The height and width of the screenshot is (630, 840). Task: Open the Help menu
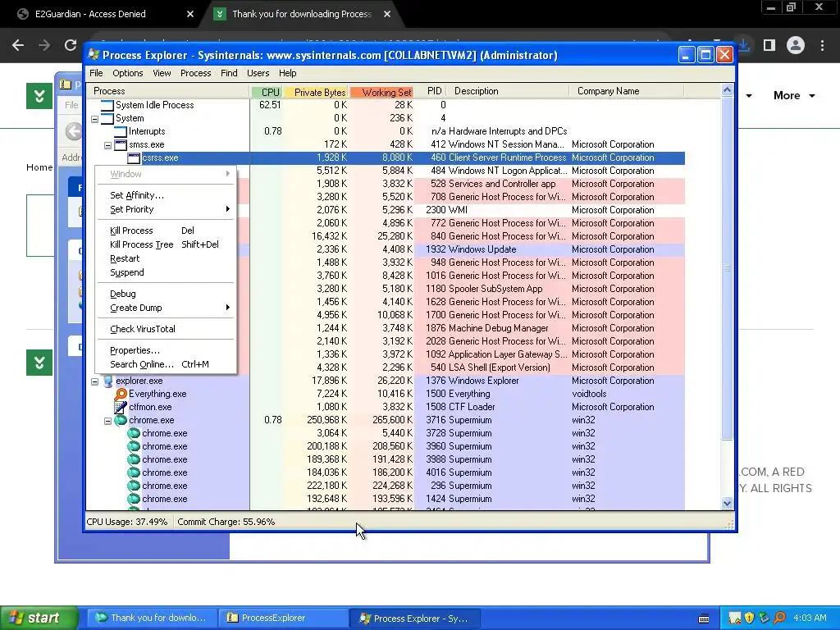click(288, 73)
